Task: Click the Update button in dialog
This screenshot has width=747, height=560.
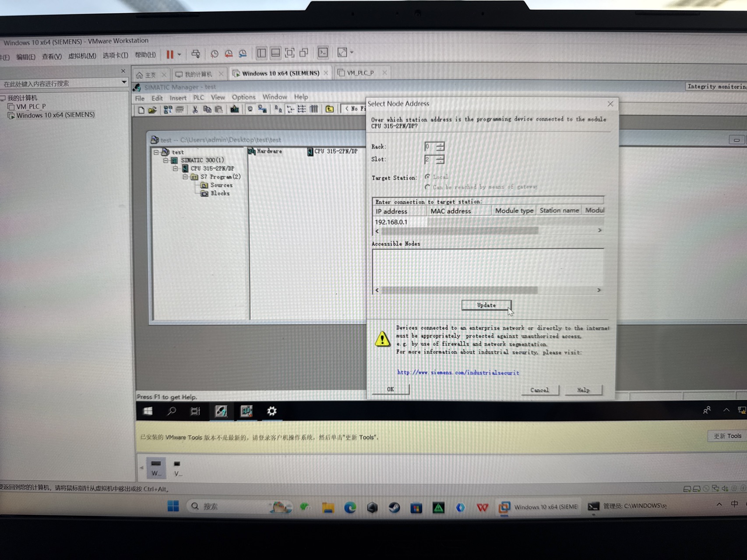Action: (486, 305)
